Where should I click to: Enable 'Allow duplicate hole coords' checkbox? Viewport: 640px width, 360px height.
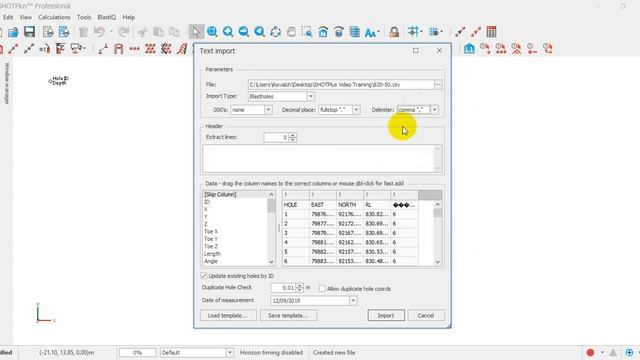[322, 289]
